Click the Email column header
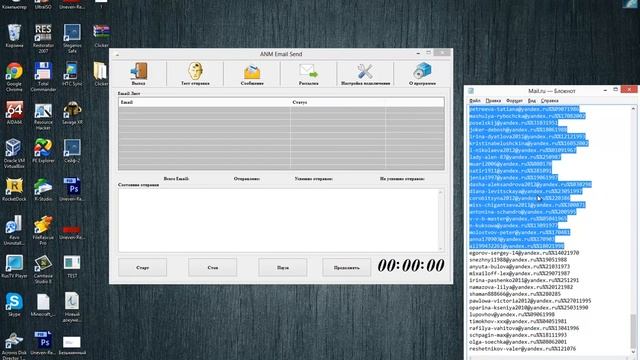 pyautogui.click(x=204, y=102)
